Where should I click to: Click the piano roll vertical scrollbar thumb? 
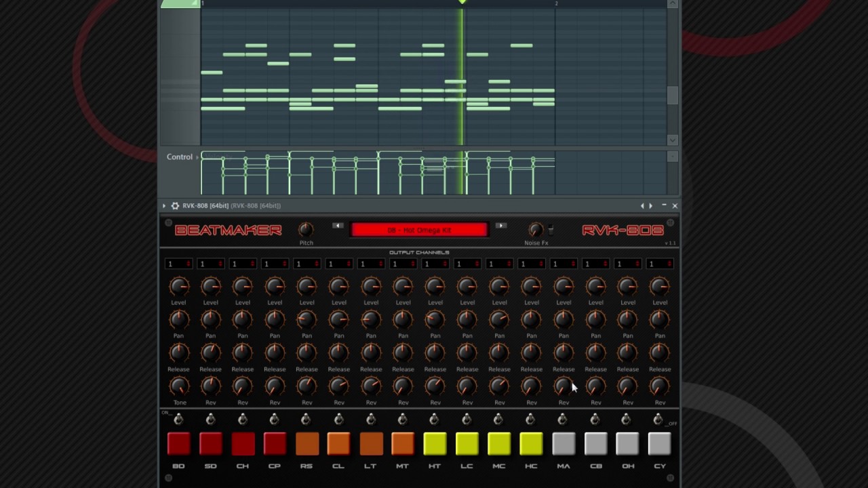pyautogui.click(x=672, y=96)
